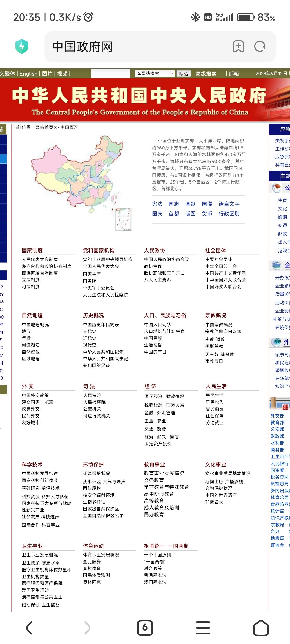Open the 行政区划 administrative divisions link
Image resolution: width=290 pixels, height=644 pixels.
pyautogui.click(x=229, y=214)
